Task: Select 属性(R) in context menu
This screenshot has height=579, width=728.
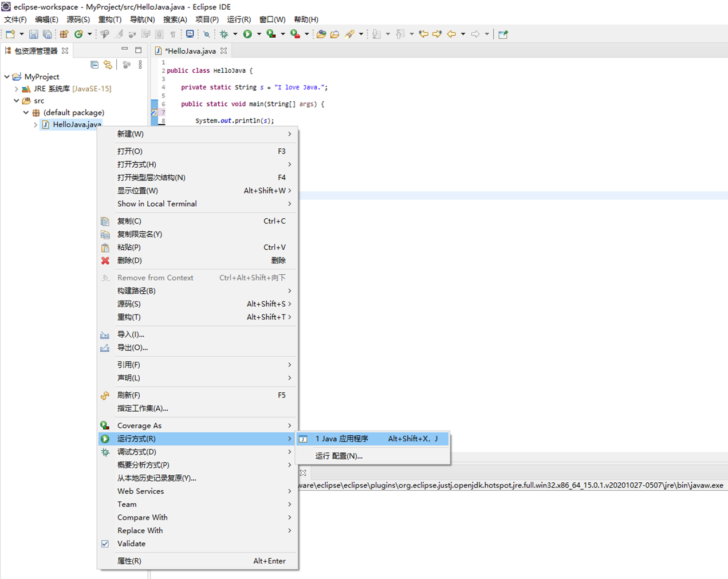Action: pyautogui.click(x=198, y=561)
